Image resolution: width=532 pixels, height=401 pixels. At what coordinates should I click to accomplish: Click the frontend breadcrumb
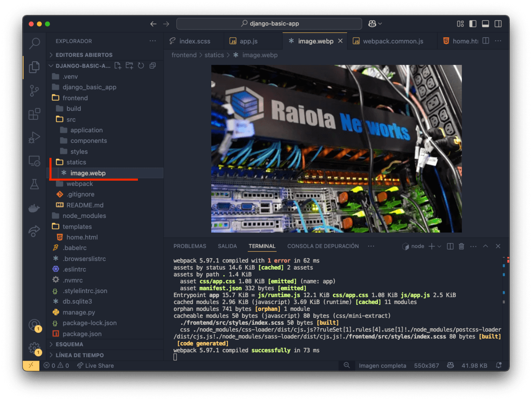click(x=184, y=55)
